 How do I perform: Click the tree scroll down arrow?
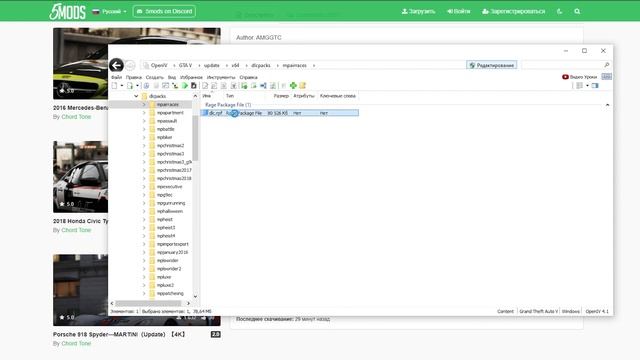coord(195,296)
